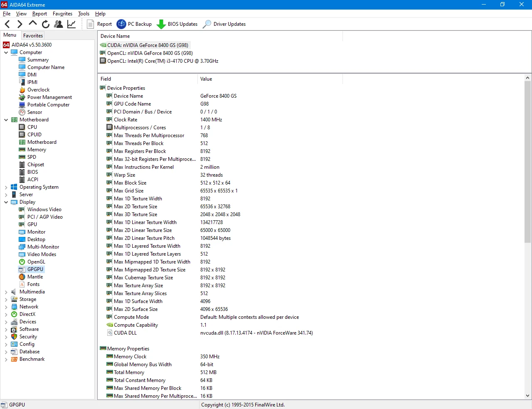Click the Back navigation arrow in toolbar
Viewport: 532px width, 409px height.
click(x=7, y=24)
